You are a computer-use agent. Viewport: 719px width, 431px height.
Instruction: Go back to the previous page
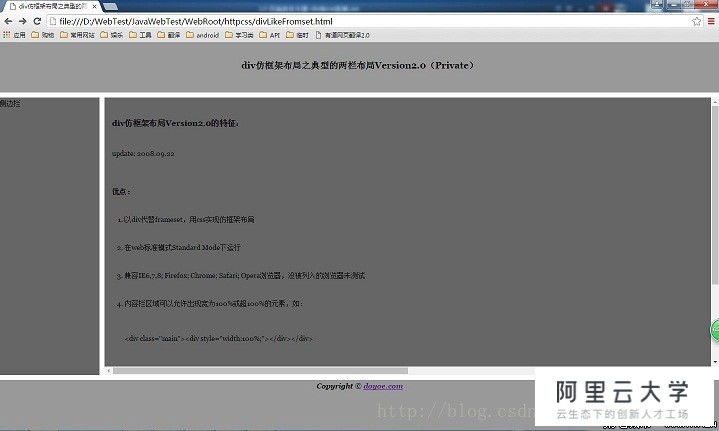(8, 22)
